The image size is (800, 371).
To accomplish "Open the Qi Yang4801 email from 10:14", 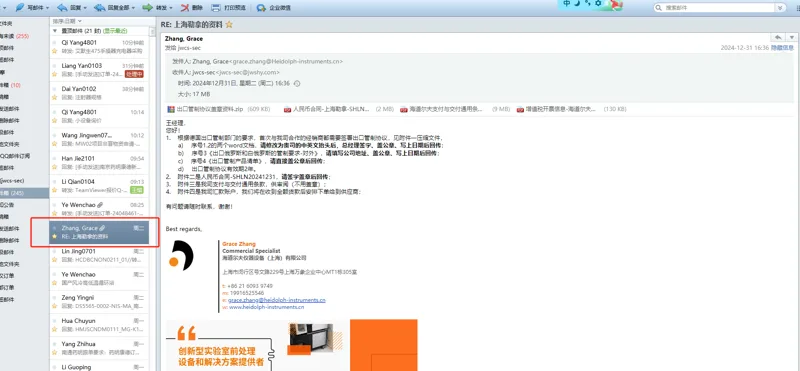I will click(99, 116).
